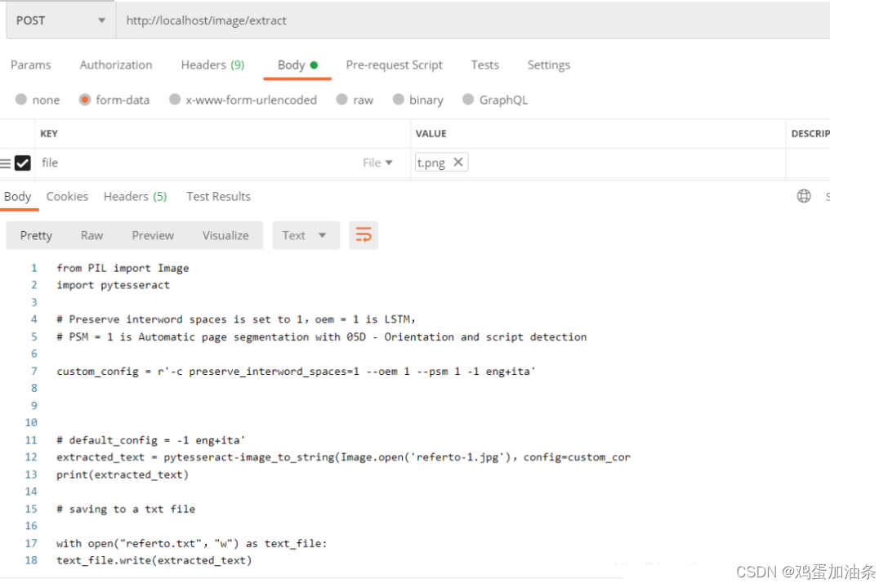The image size is (888, 588).
Task: Click line 13 'print(extracted_text)'
Action: point(123,474)
